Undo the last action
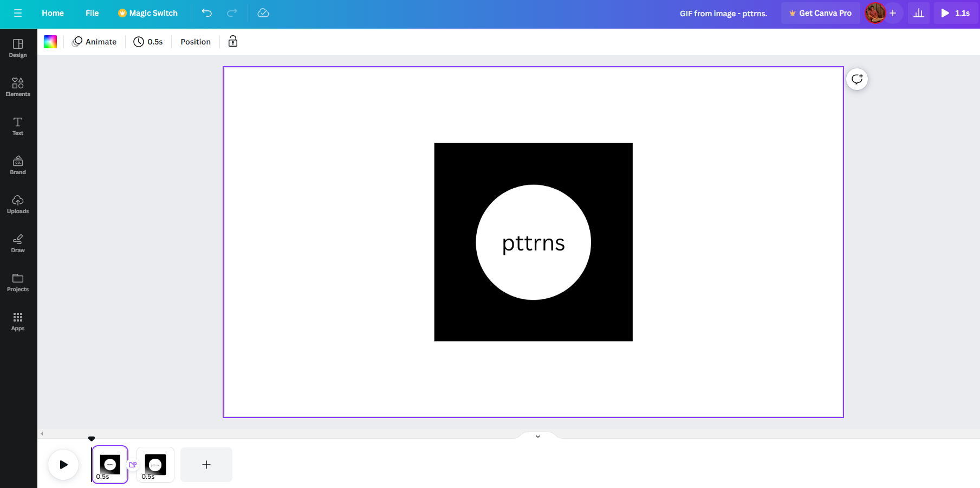Viewport: 980px width, 488px height. click(x=207, y=13)
